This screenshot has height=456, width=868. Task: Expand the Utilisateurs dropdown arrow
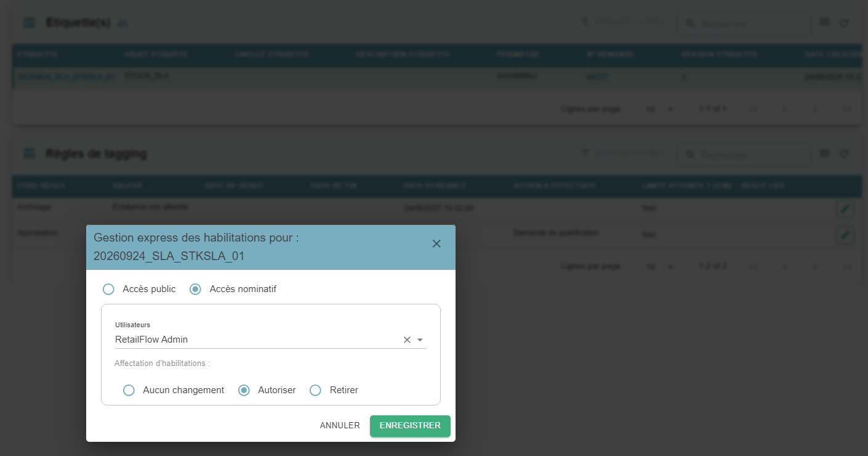pos(420,340)
